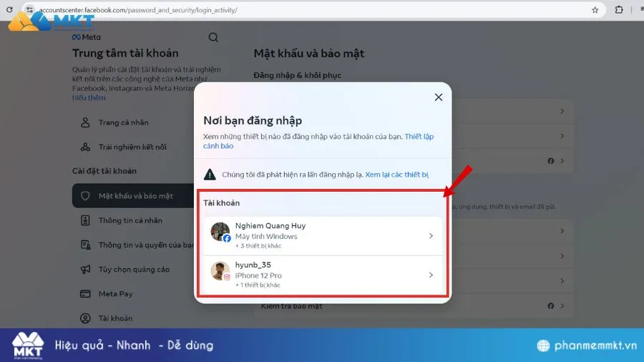Click Thiết lập cảnh báo link

[x=419, y=136]
